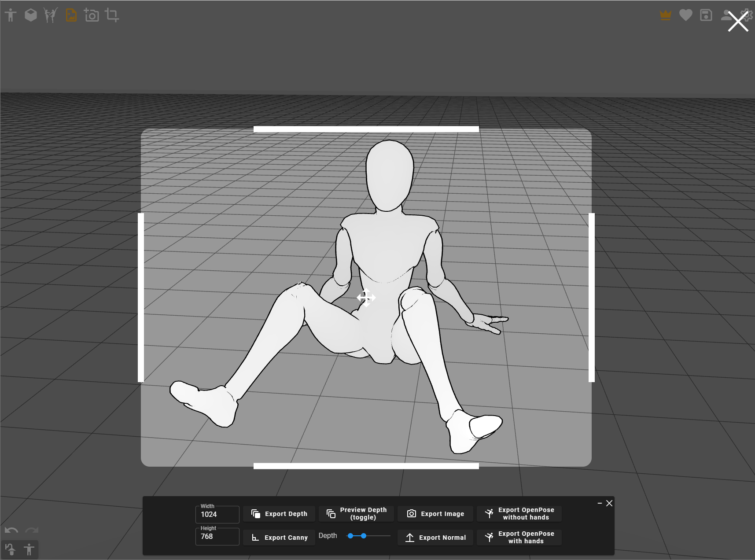Select the orange image file icon
This screenshot has height=560, width=755.
(x=71, y=15)
